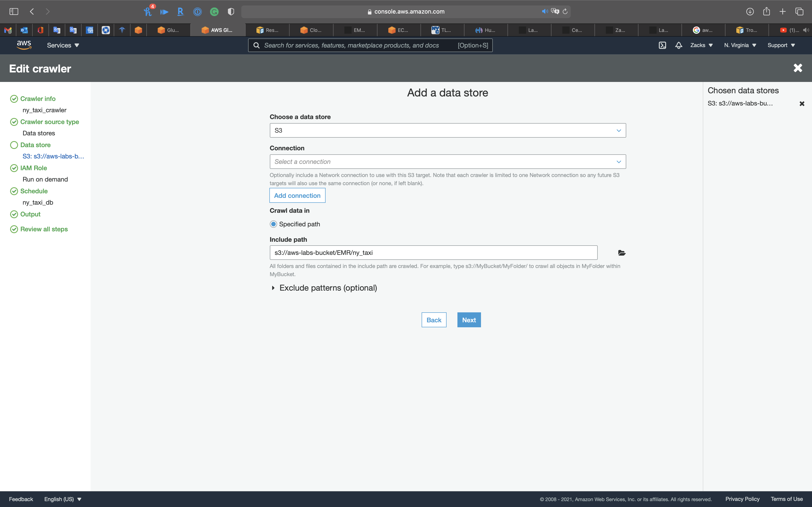Open the Services menu

coord(63,45)
